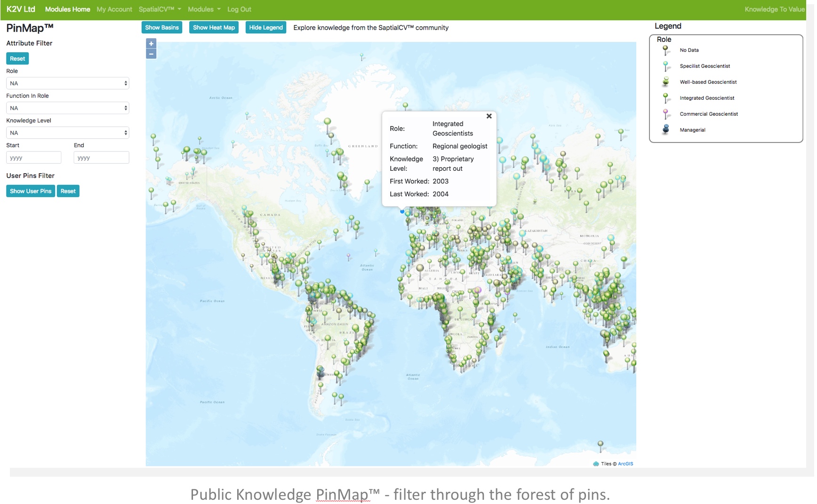The image size is (817, 504).
Task: Open the ArcGIS attribution link
Action: (625, 464)
